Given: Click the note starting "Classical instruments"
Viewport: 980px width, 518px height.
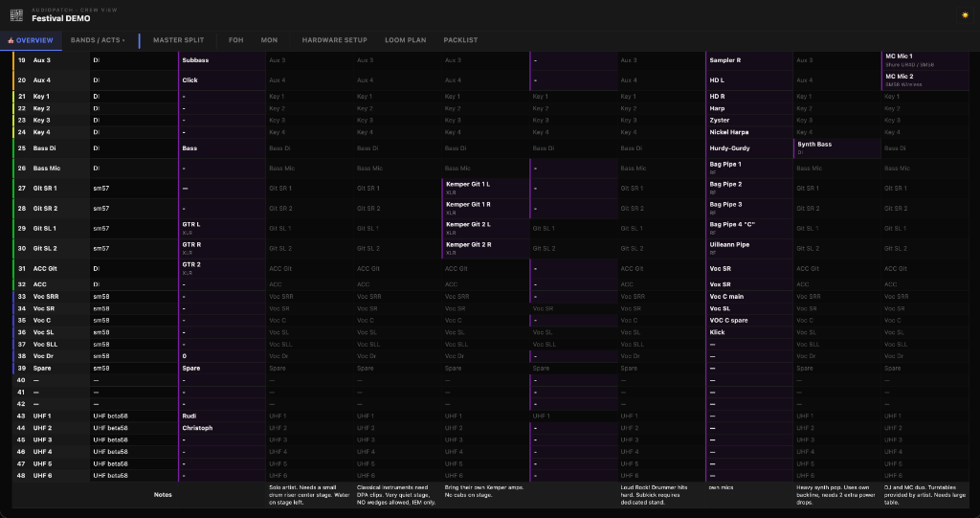Looking at the screenshot, I should [395, 495].
